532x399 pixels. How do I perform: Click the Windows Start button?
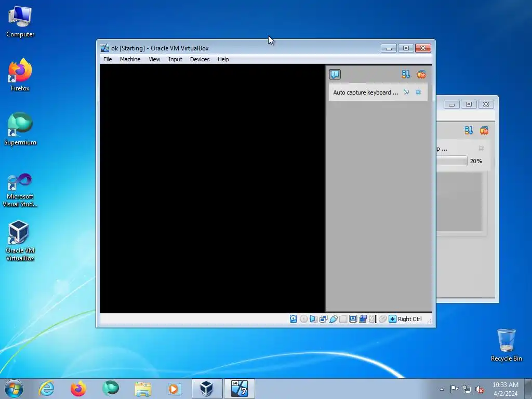[14, 389]
